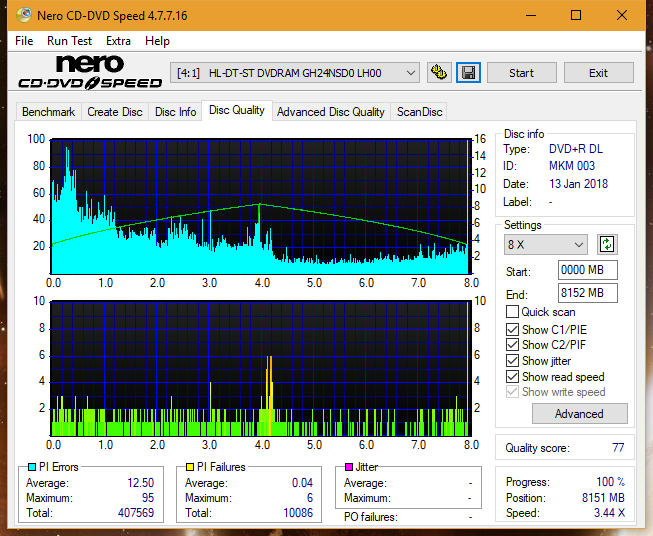The image size is (653, 536).
Task: Click the magenta Jitter color swatch
Action: click(x=349, y=467)
